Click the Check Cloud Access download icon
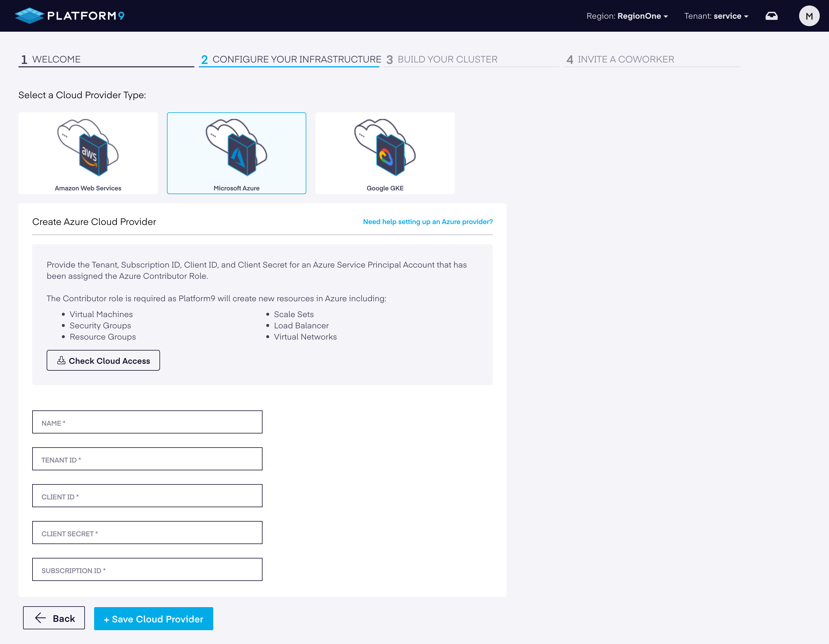The image size is (829, 644). 61,360
